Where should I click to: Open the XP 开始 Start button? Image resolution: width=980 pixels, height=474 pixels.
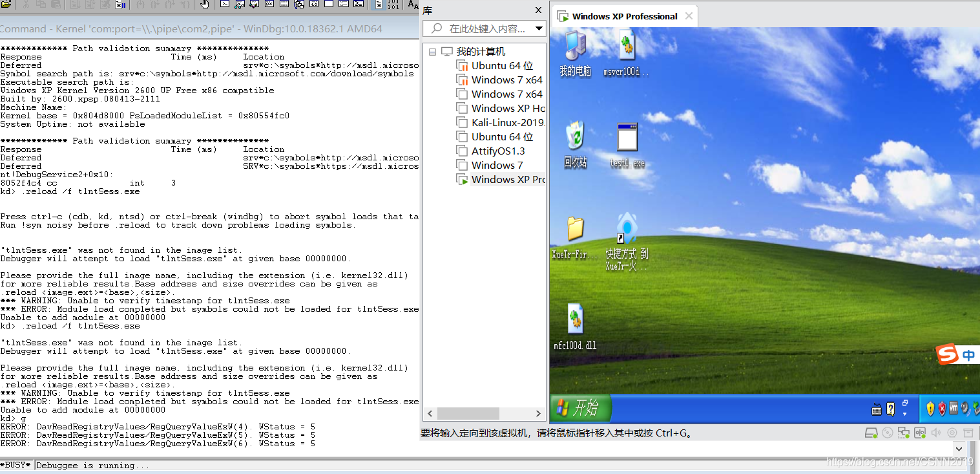(x=581, y=407)
